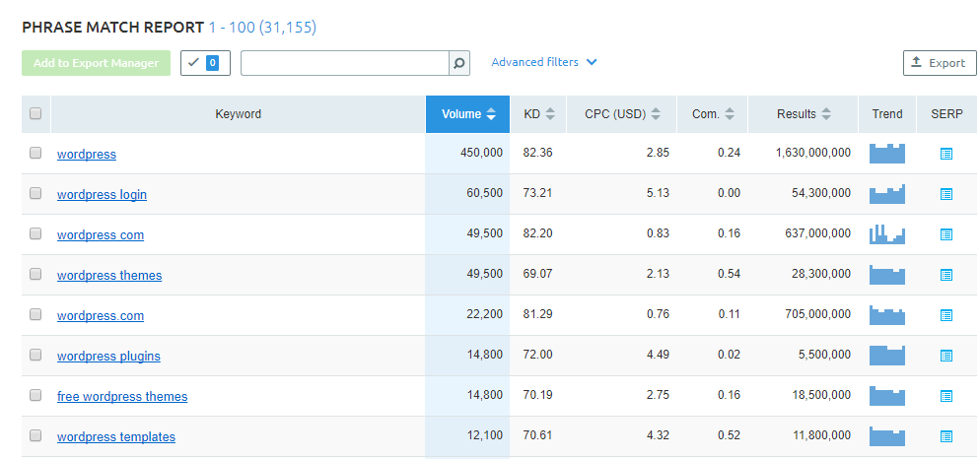Sort table by KD column
The width and height of the screenshot is (980, 459).
pyautogui.click(x=538, y=114)
